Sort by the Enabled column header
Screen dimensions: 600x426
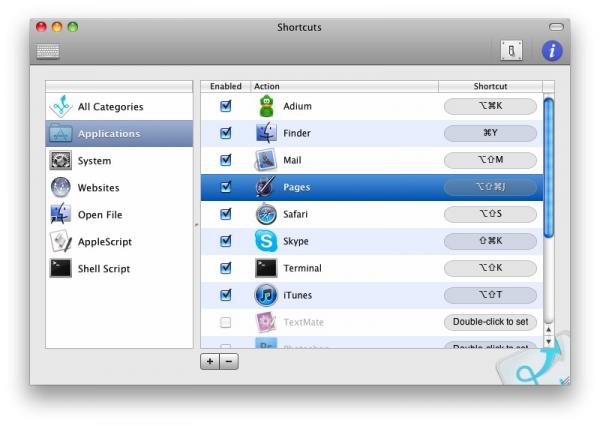tap(225, 86)
